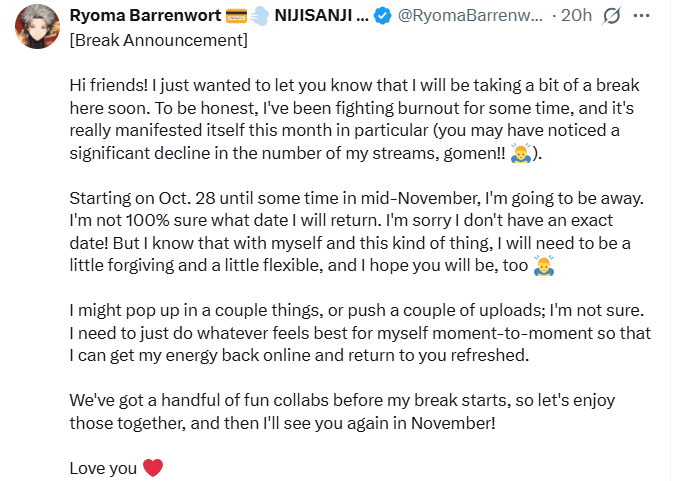Click the 'Love you' closing line
685x481 pixels.
(104, 466)
